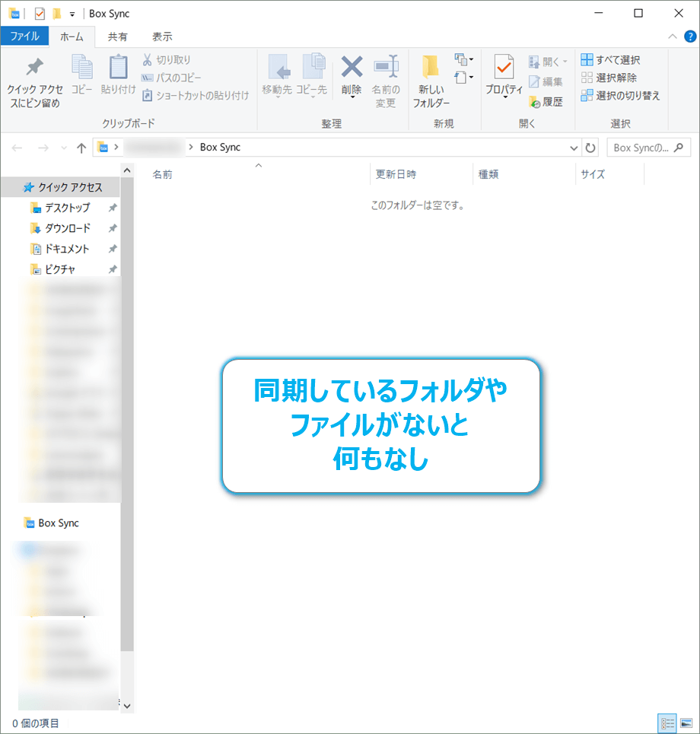
Task: Expand the address bar history dropdown
Action: point(574,148)
